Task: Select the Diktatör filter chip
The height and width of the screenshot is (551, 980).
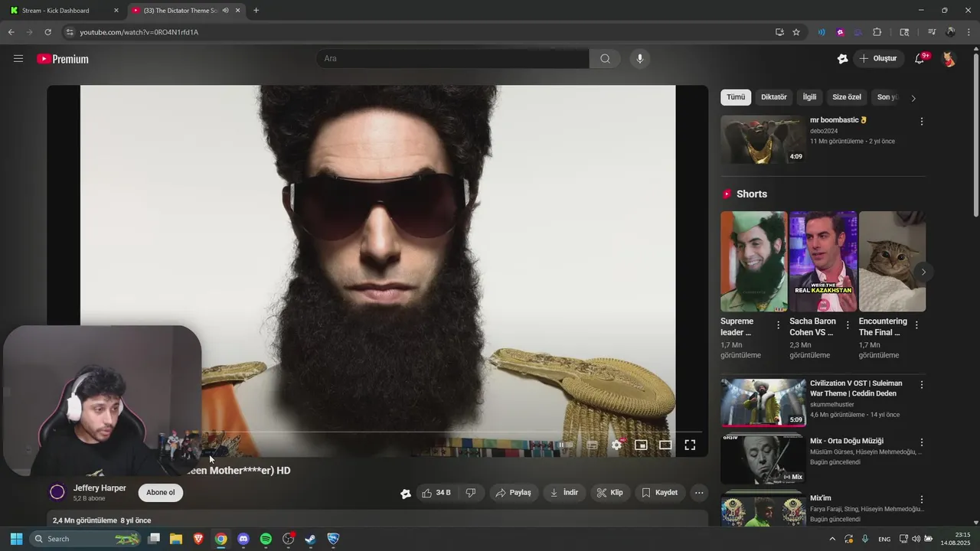Action: [x=774, y=97]
